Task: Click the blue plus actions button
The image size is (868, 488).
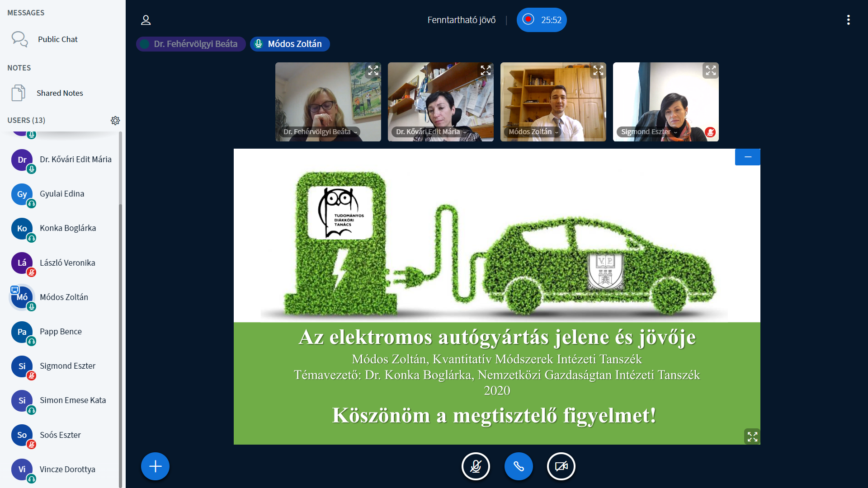Action: coord(155,466)
